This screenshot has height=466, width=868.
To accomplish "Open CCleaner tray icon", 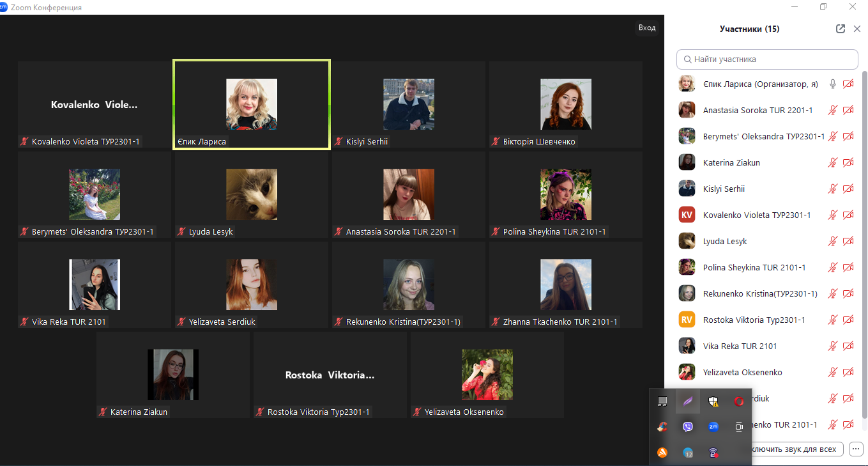I will tap(662, 427).
